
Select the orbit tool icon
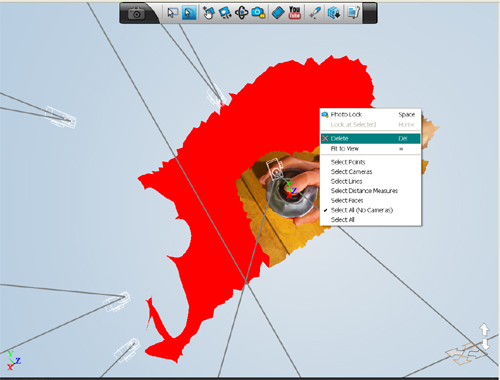241,13
